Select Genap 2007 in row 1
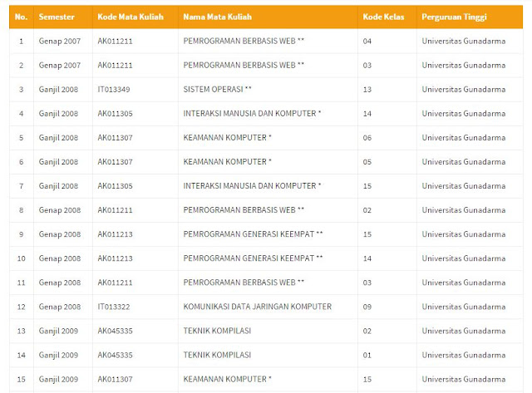The image size is (532, 393). pos(59,42)
